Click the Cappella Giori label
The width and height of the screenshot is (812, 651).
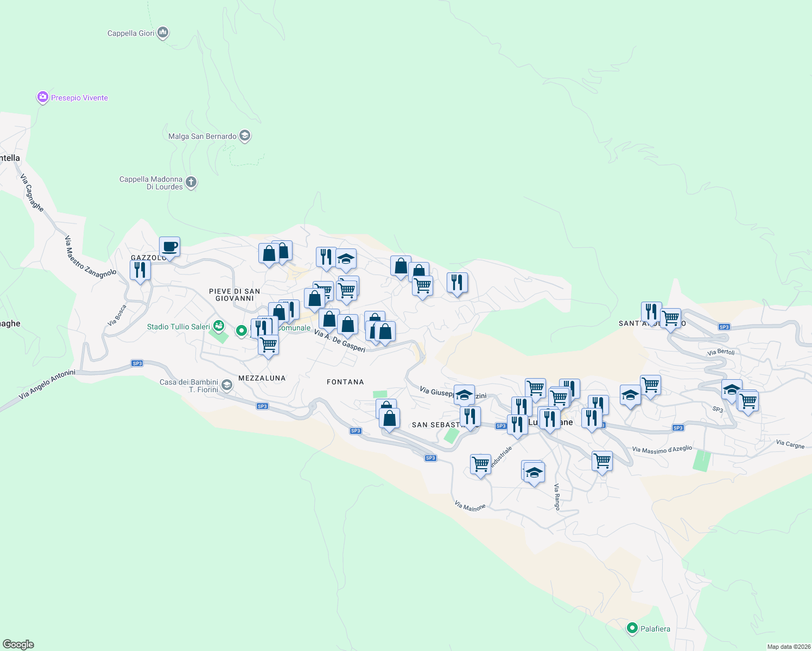pyautogui.click(x=131, y=33)
